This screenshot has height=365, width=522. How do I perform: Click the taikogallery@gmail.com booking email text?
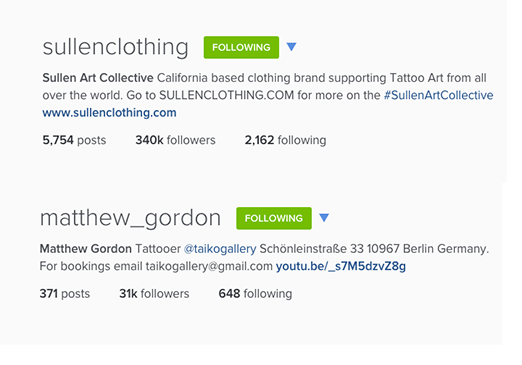(209, 266)
